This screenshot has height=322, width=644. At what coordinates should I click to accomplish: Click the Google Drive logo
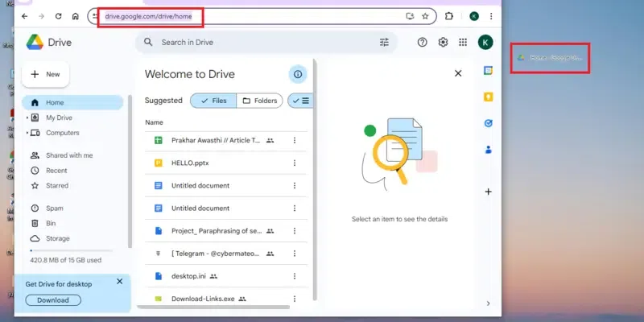click(49, 43)
